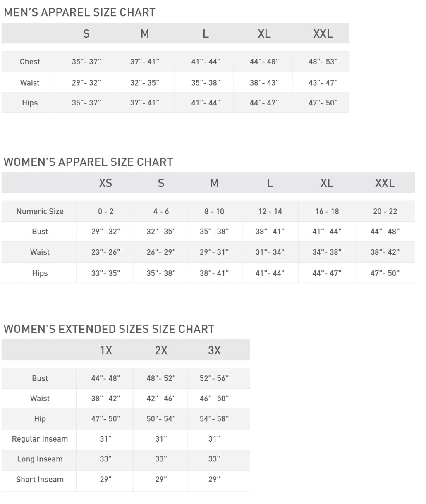Click the Long Inseam value under 1X
This screenshot has width=426, height=504.
[105, 459]
